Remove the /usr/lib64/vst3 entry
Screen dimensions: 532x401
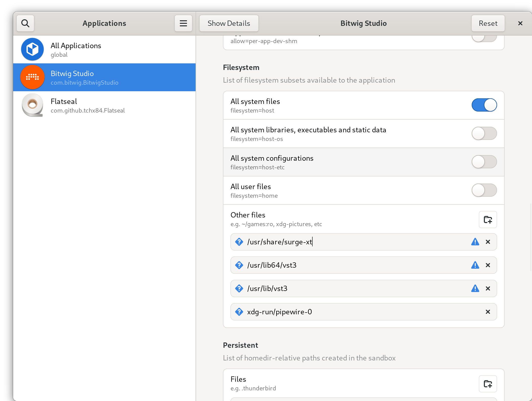(x=488, y=265)
